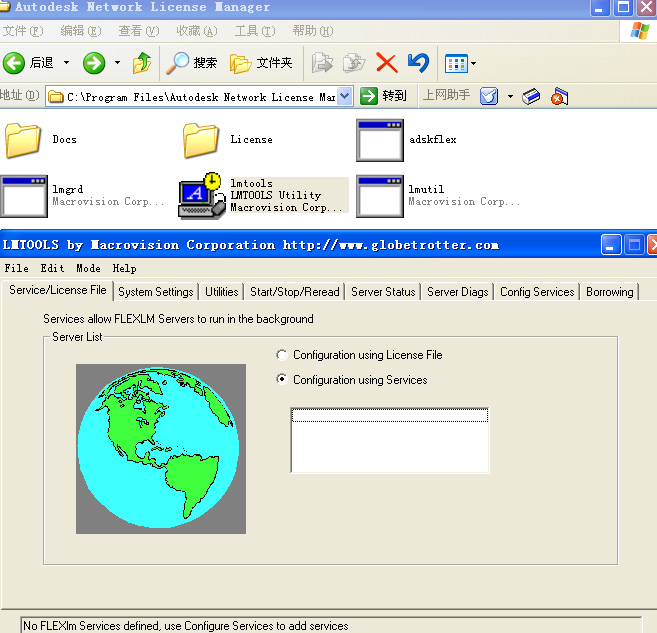Maximize the Autodesk Network License Manager window
Viewport: 657px width, 633px height.
pos(623,7)
